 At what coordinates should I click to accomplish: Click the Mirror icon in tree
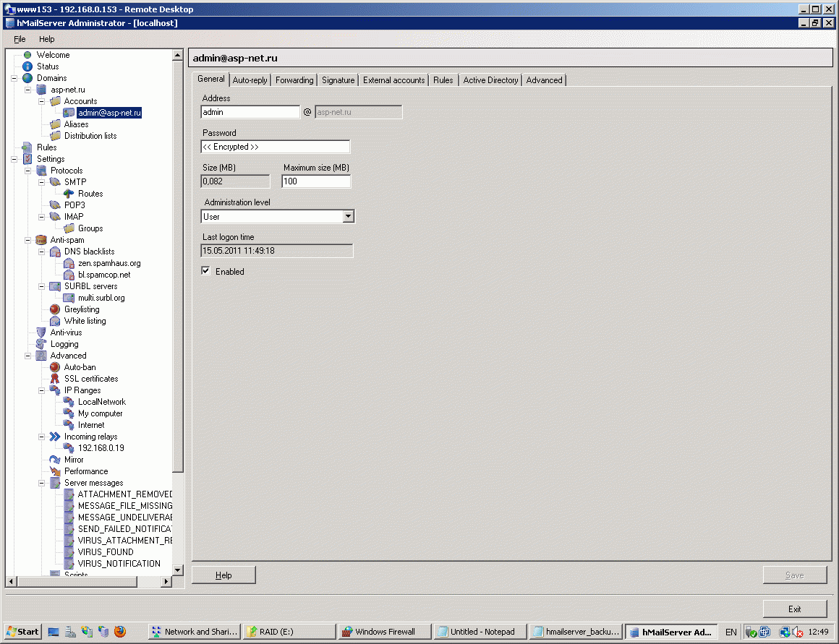pos(54,460)
